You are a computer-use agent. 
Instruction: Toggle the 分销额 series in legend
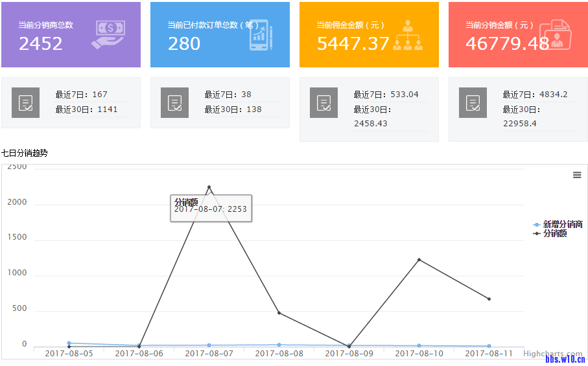click(x=554, y=233)
